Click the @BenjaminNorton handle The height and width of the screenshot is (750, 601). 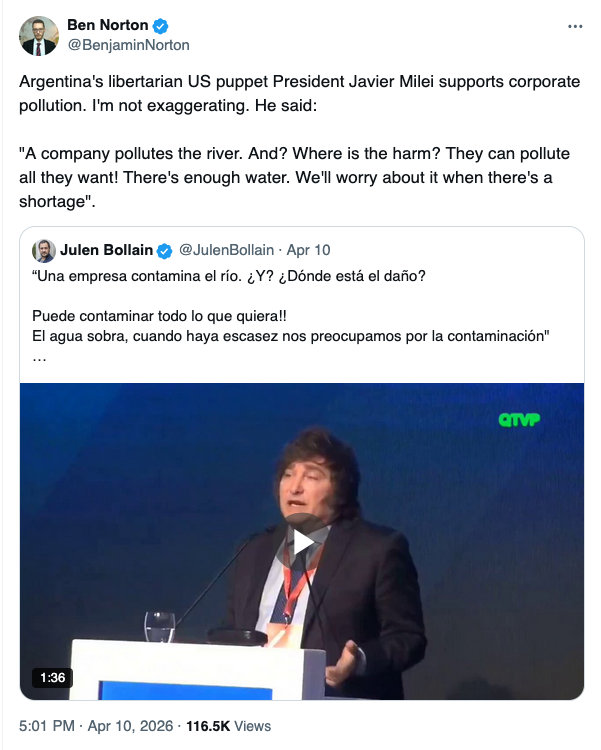click(x=128, y=45)
